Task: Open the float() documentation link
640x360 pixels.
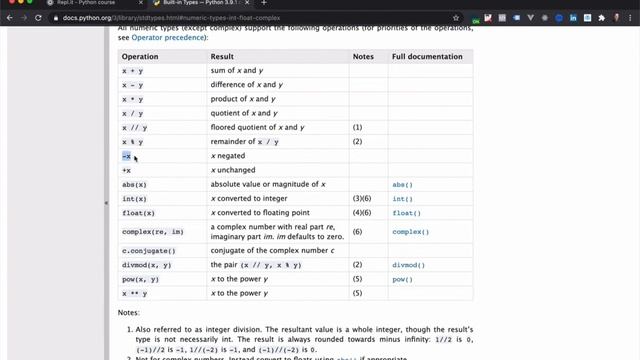Action: point(407,213)
